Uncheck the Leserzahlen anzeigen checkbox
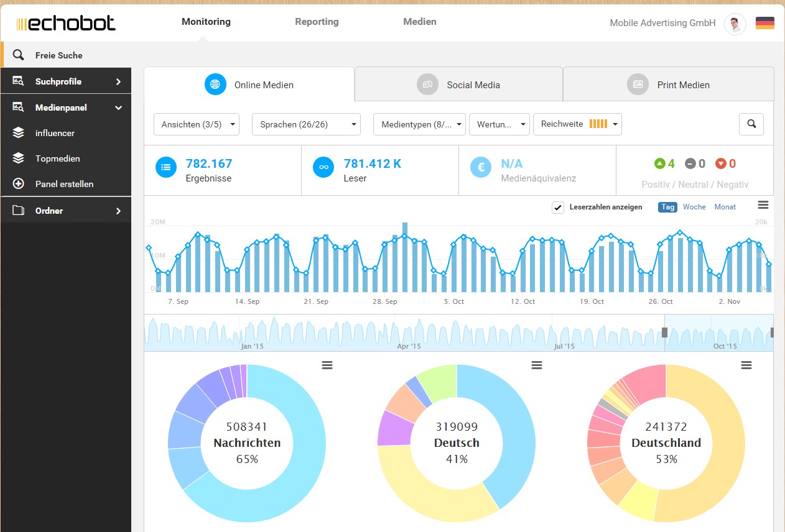 tap(558, 207)
